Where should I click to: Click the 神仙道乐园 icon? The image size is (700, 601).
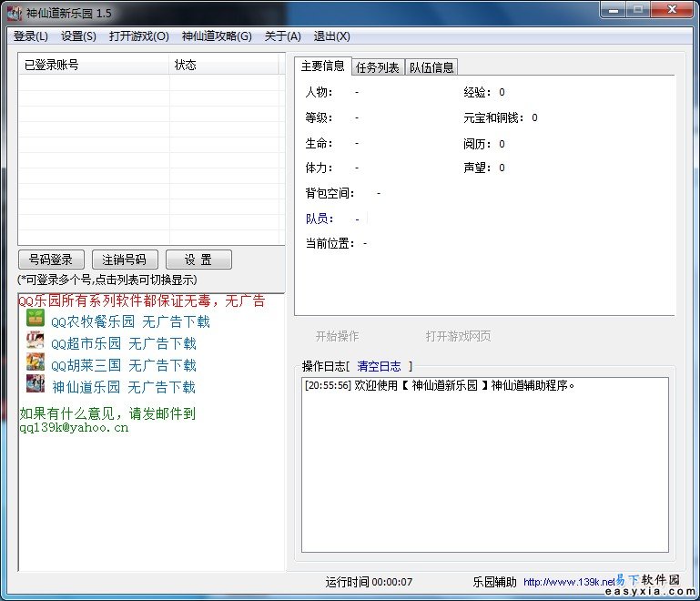click(36, 385)
